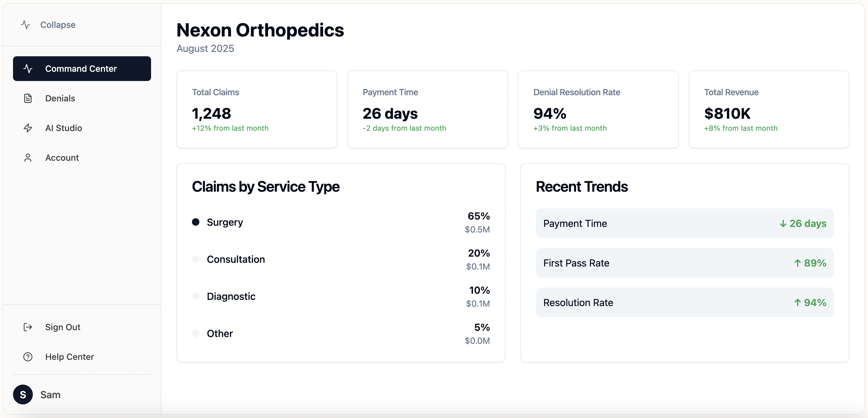Image resolution: width=868 pixels, height=418 pixels.
Task: Click the Sign Out arrow icon
Action: [x=28, y=327]
